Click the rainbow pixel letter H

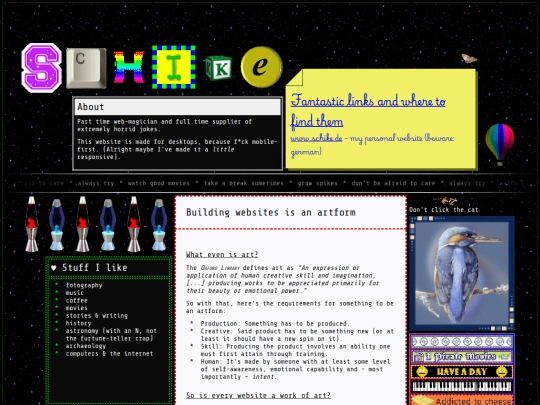tap(129, 68)
